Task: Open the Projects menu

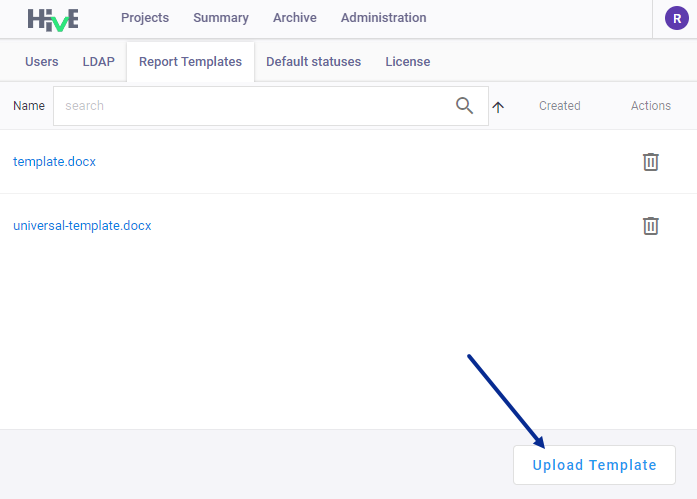Action: tap(145, 18)
